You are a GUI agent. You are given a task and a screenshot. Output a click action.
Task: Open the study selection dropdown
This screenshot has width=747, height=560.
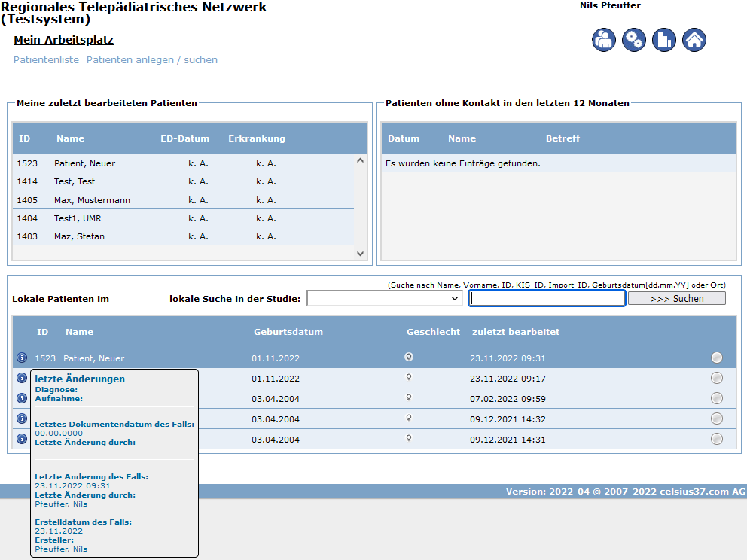tap(385, 299)
